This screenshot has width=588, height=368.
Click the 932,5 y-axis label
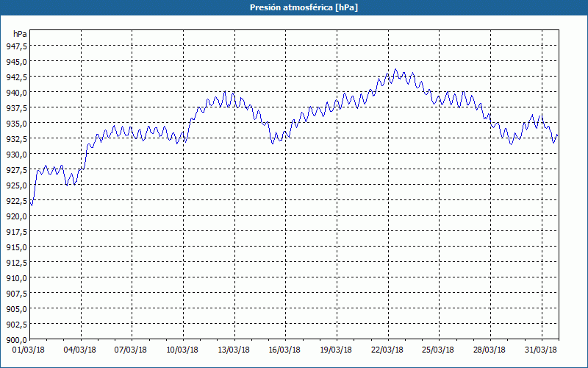(x=16, y=138)
